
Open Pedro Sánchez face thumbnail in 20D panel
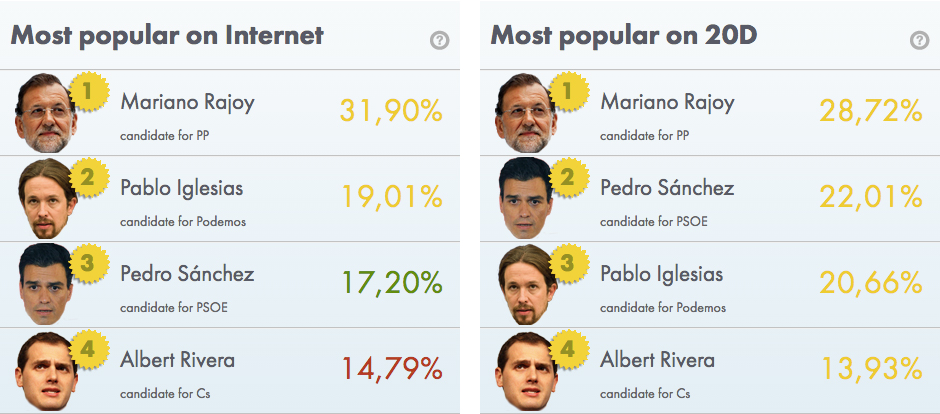(525, 199)
